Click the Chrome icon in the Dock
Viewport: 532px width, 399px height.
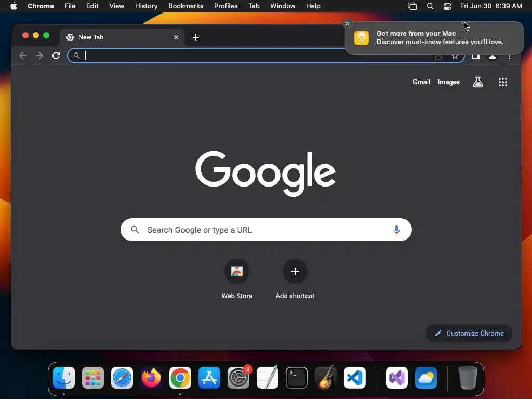(180, 378)
